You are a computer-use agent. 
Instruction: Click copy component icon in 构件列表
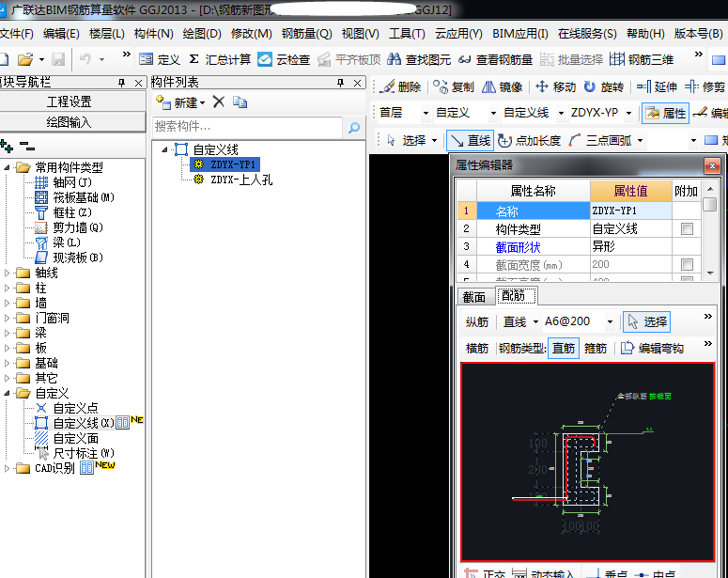[240, 102]
